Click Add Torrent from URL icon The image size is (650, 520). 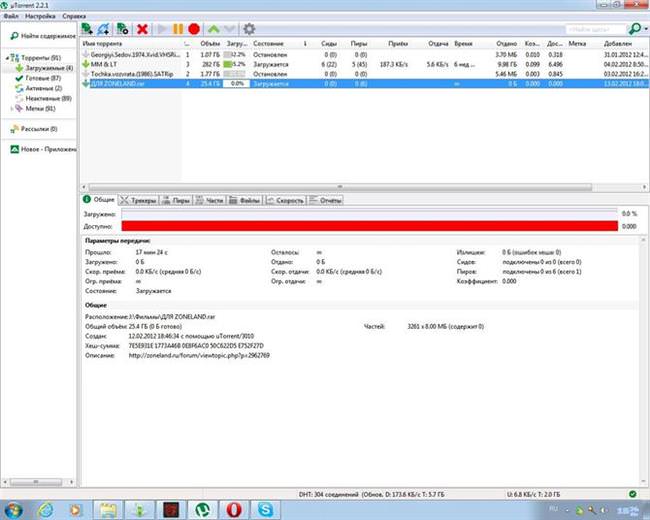[104, 29]
